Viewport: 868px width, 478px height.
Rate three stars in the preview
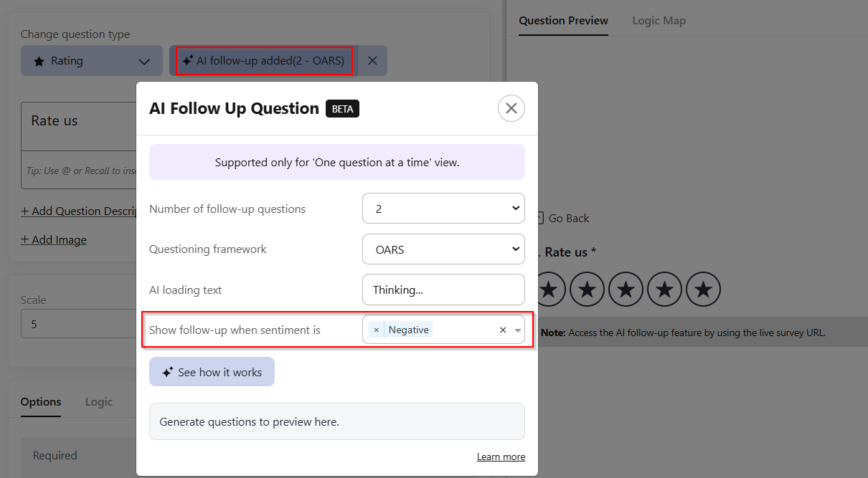coord(626,290)
